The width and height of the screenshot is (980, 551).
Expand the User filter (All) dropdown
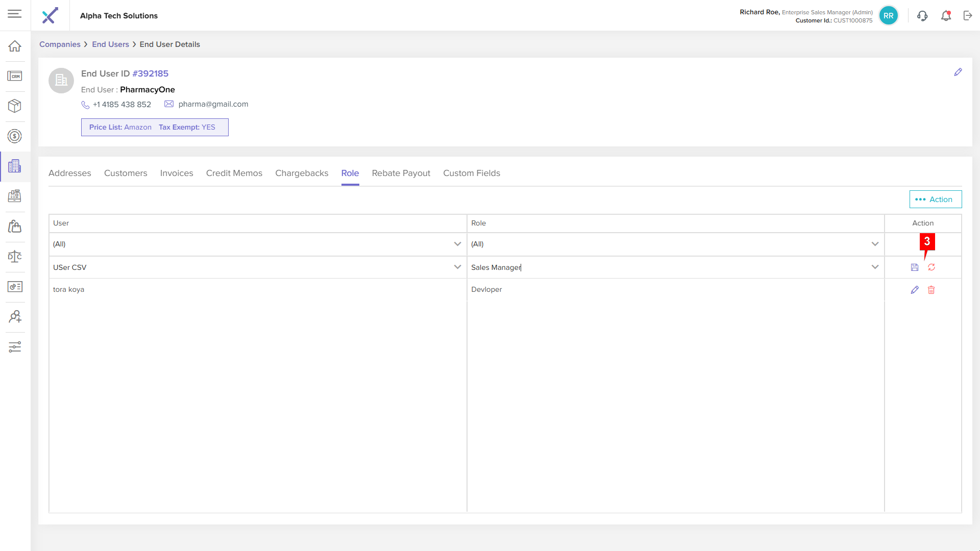tap(457, 244)
